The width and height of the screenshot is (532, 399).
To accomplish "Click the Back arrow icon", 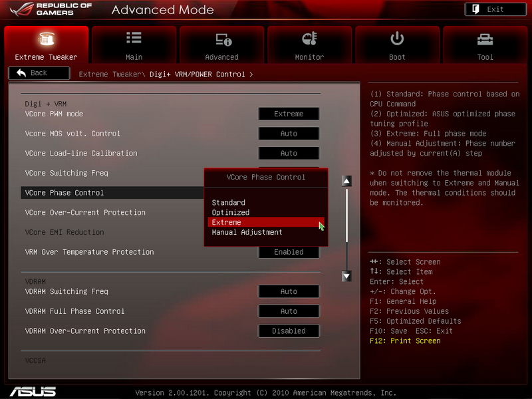I will tap(21, 72).
